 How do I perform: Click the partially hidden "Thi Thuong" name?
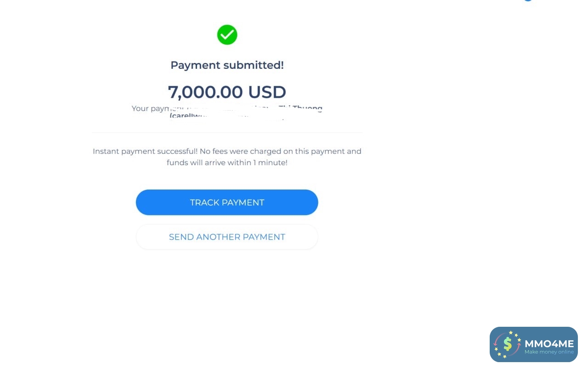[x=300, y=108]
